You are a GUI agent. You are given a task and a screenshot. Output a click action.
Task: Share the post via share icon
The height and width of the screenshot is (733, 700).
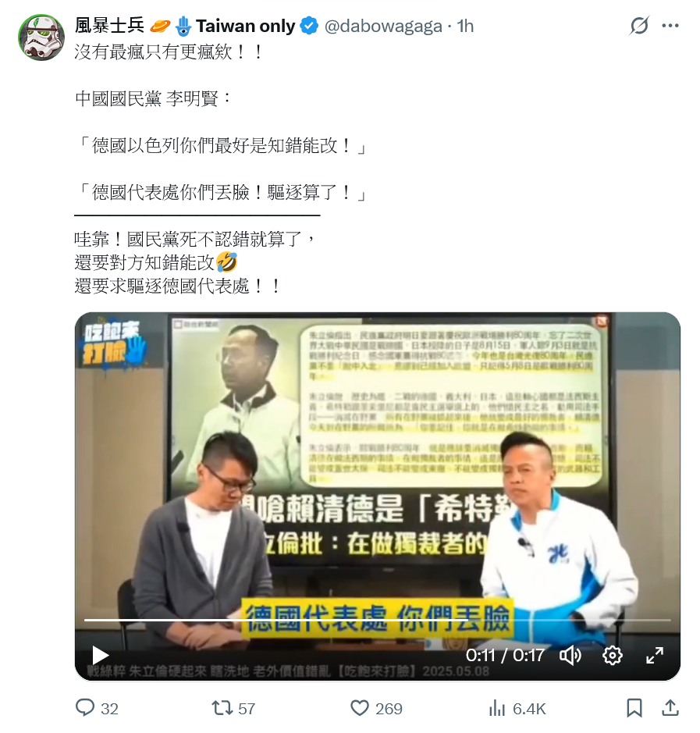click(670, 708)
